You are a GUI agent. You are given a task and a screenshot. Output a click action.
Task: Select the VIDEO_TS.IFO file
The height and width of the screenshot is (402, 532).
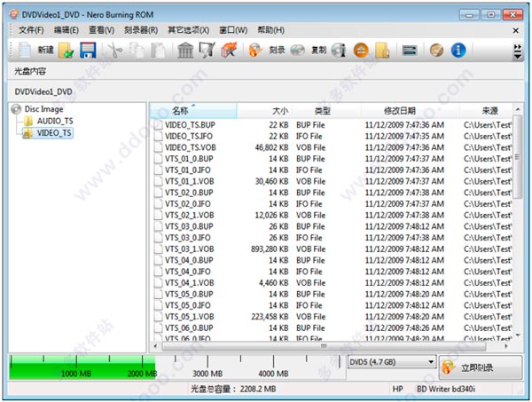pos(189,136)
